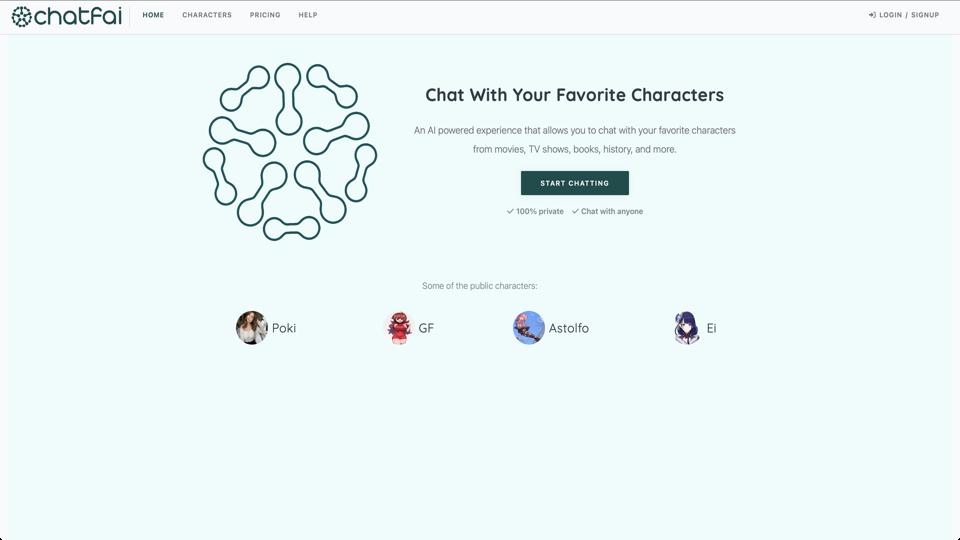Select the Ei character avatar
The image size is (960, 540).
[x=687, y=327]
